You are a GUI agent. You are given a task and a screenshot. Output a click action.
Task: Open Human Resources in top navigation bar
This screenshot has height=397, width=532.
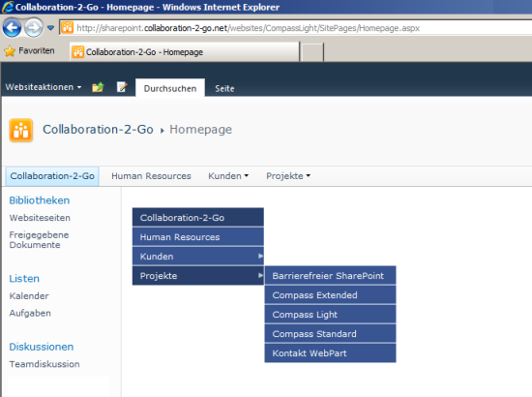click(151, 176)
